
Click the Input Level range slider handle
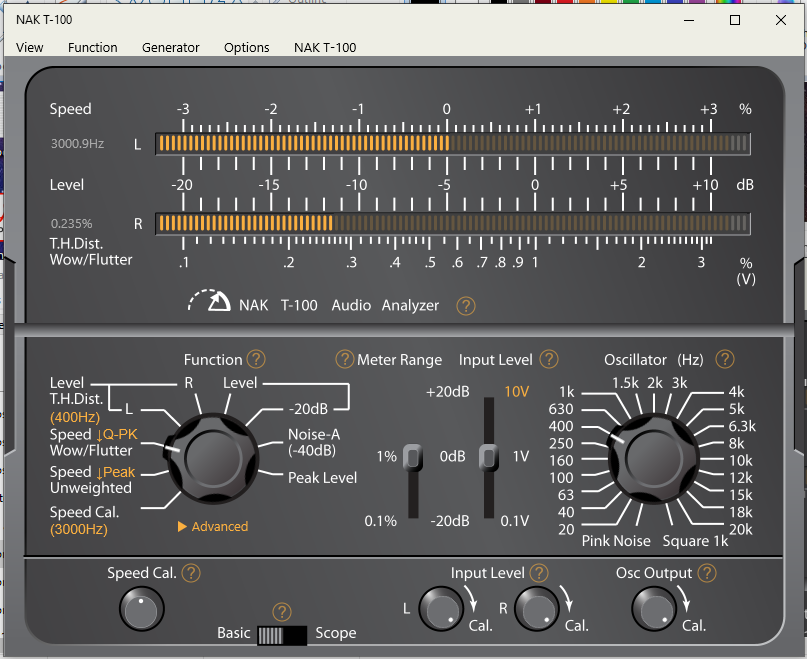coord(488,457)
